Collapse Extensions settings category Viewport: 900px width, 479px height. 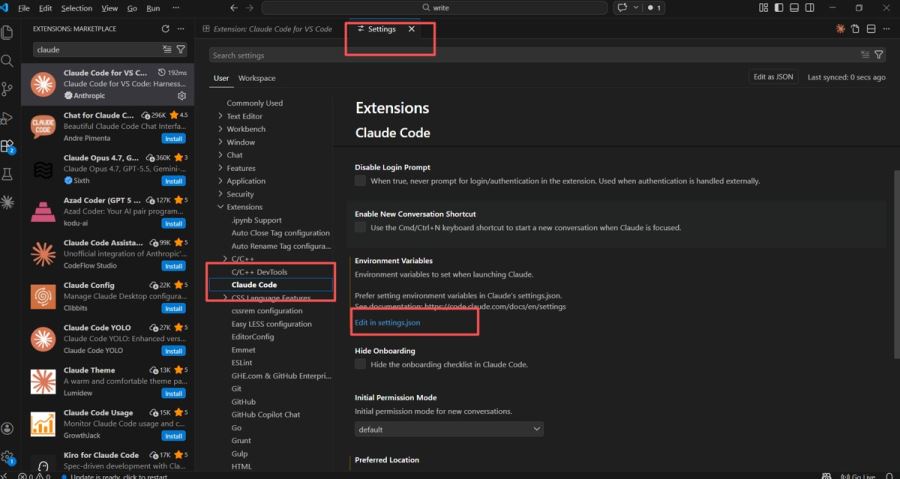click(x=220, y=207)
